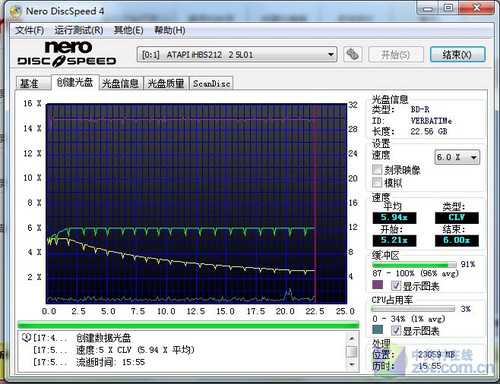Select the 创建数据光盘 log entry

[103, 338]
